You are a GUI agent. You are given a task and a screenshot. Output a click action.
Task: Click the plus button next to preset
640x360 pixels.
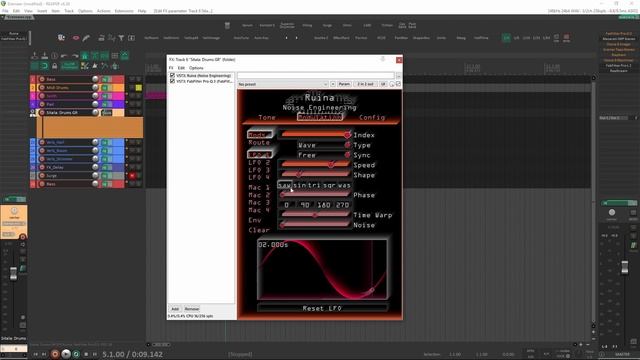333,84
